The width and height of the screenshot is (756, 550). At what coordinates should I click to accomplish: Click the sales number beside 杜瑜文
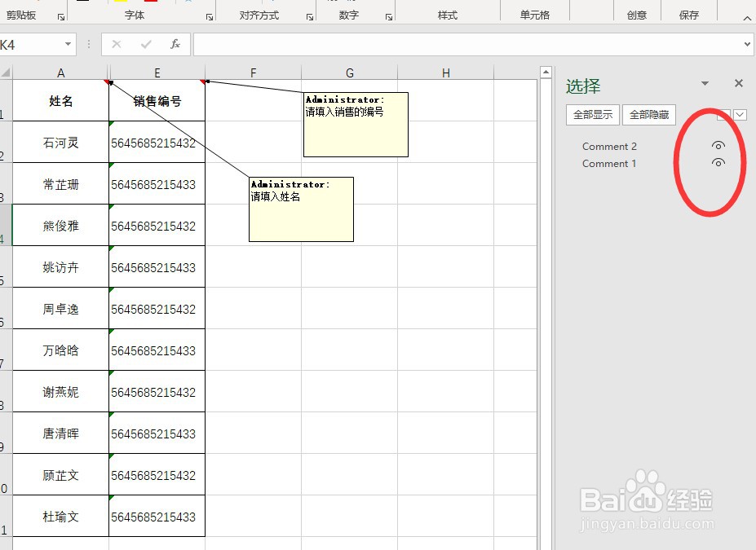coord(157,517)
